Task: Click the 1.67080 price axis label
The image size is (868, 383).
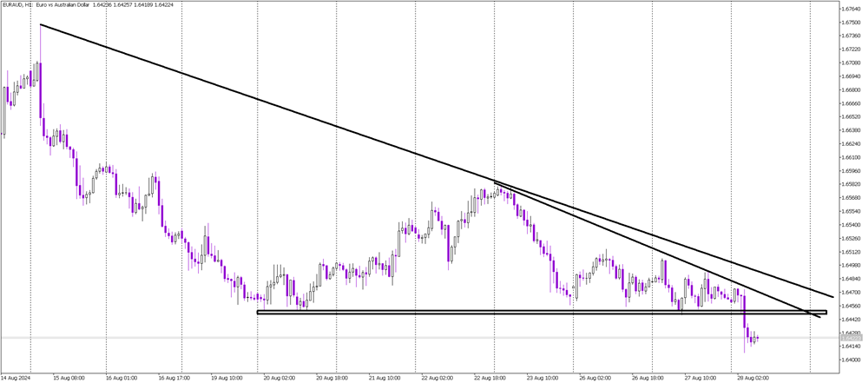Action: [851, 63]
